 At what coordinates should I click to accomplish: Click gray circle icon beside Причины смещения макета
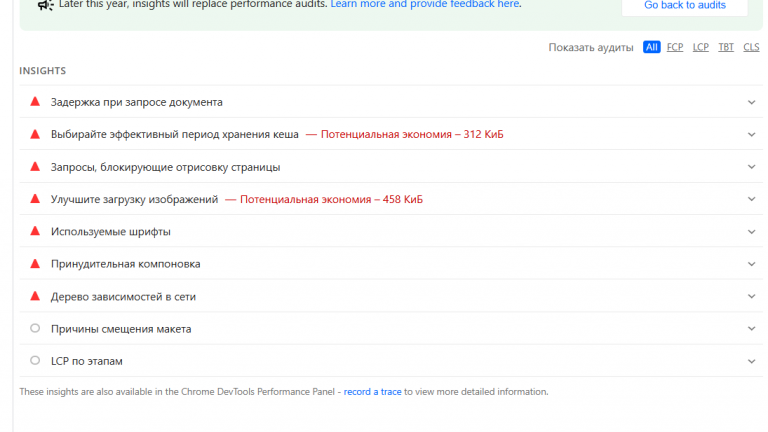click(35, 328)
